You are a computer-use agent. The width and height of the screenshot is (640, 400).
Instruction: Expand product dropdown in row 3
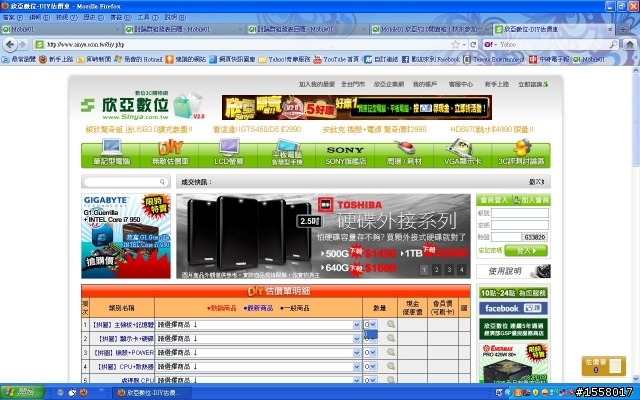(356, 353)
